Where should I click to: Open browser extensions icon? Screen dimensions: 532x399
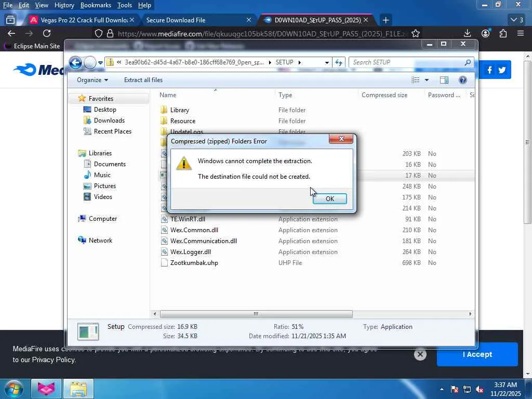(503, 33)
